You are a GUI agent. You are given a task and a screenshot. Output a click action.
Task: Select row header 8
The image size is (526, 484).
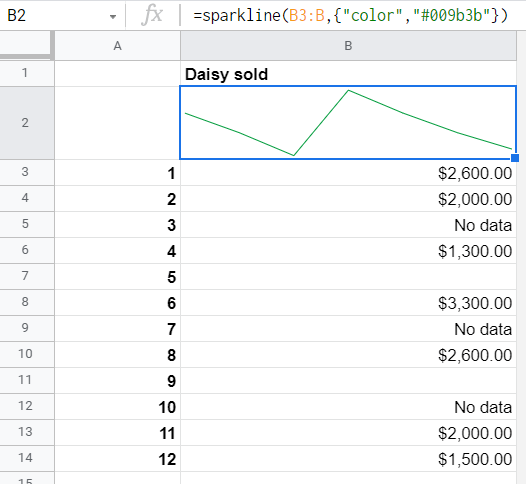(27, 303)
